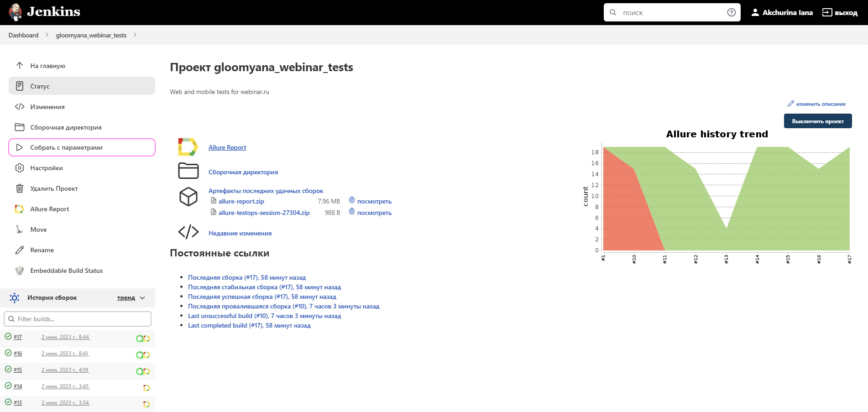The width and height of the screenshot is (868, 412).
Task: Click the Статус document icon
Action: (20, 86)
